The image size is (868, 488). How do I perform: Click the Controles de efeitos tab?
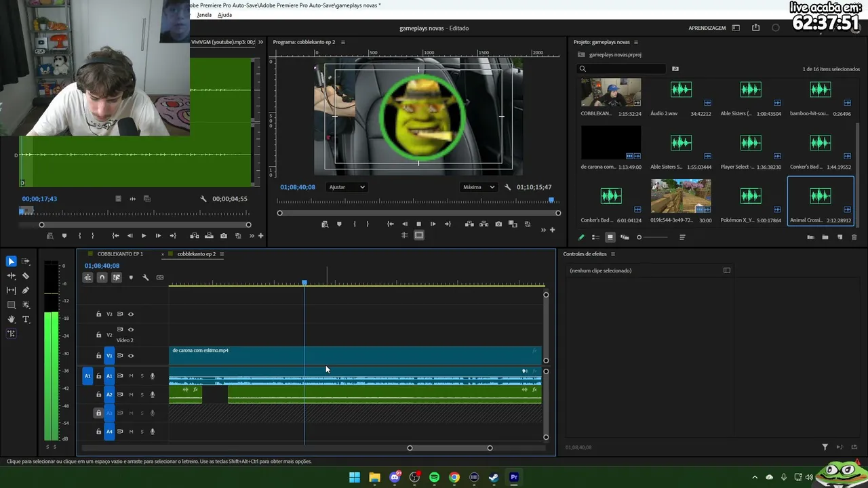[585, 254]
